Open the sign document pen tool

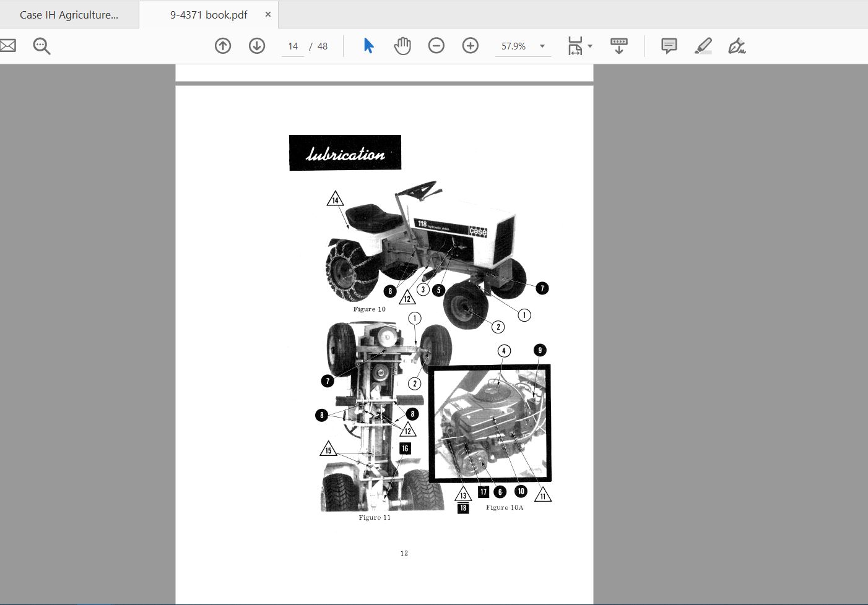pos(737,46)
